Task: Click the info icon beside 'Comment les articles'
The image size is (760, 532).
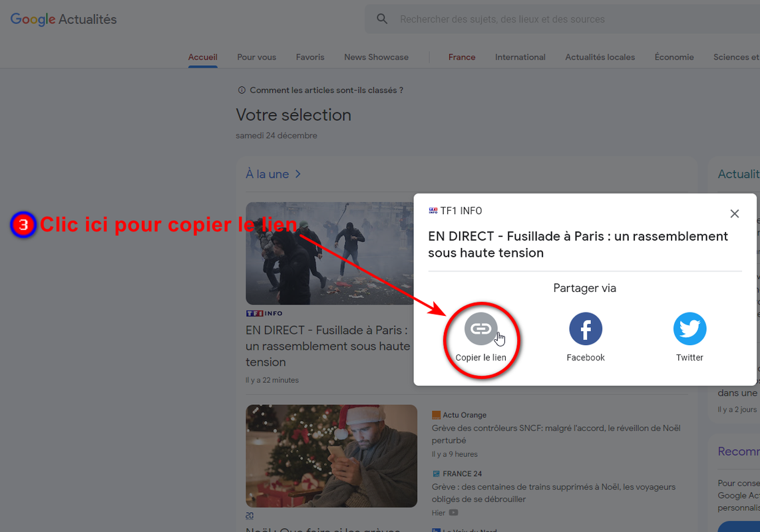Action: 242,90
